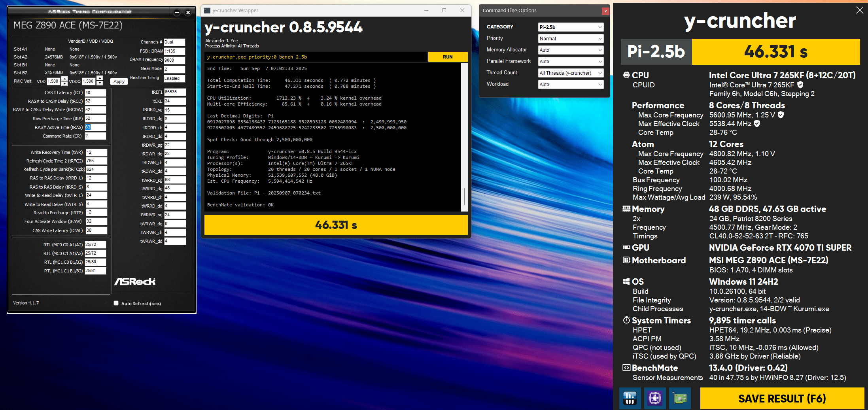This screenshot has width=868, height=410.
Task: Decrease VDDQ voltage with down arrow
Action: (100, 83)
